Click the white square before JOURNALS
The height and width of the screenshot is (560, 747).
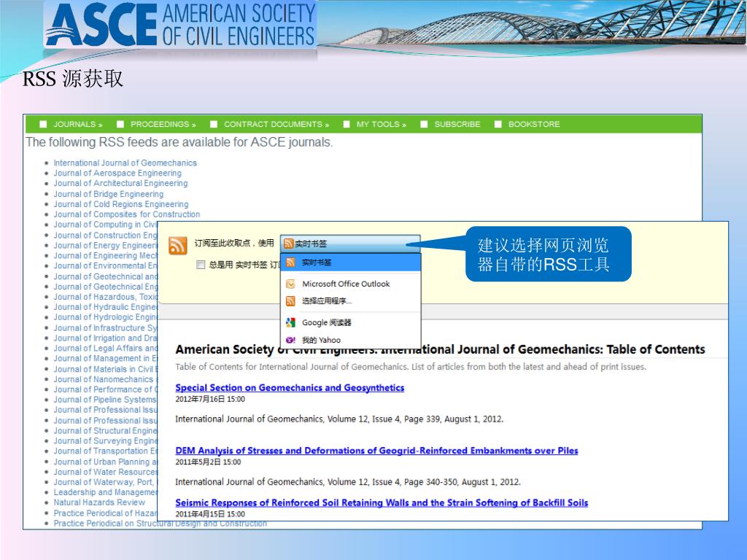43,124
